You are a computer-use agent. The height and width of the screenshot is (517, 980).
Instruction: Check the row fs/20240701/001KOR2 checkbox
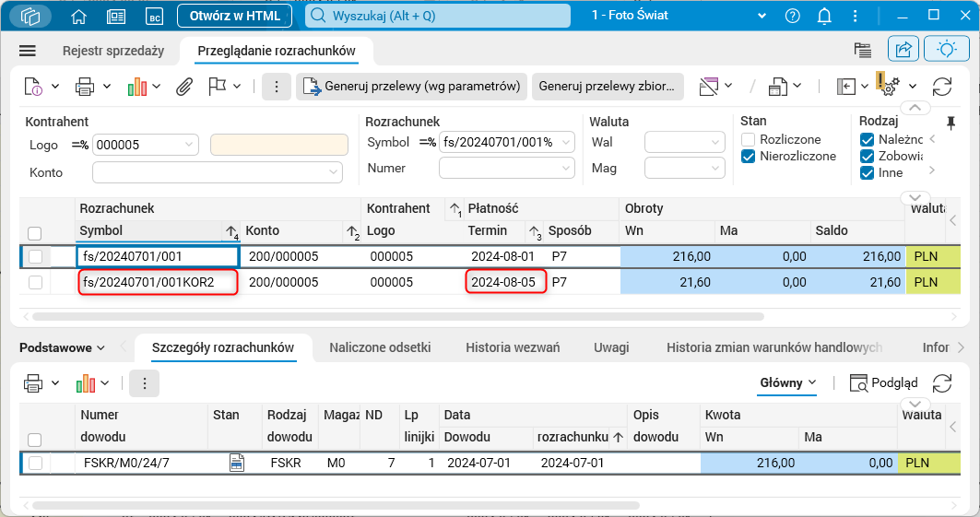tap(36, 282)
